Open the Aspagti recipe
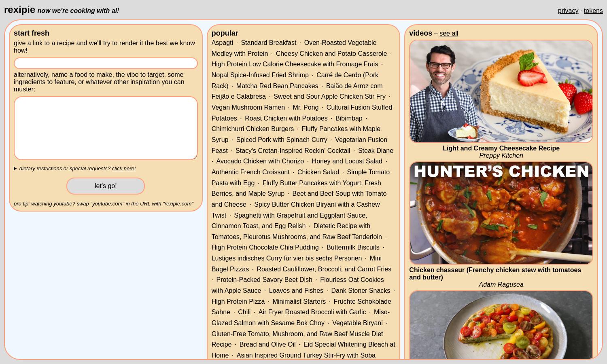607x364 pixels. (x=222, y=43)
